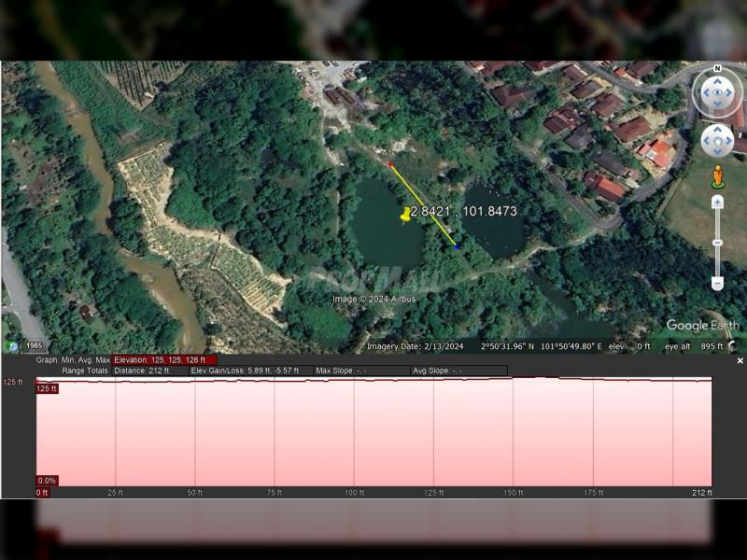
Task: Click the 1985 historical imagery year button
Action: (x=35, y=345)
